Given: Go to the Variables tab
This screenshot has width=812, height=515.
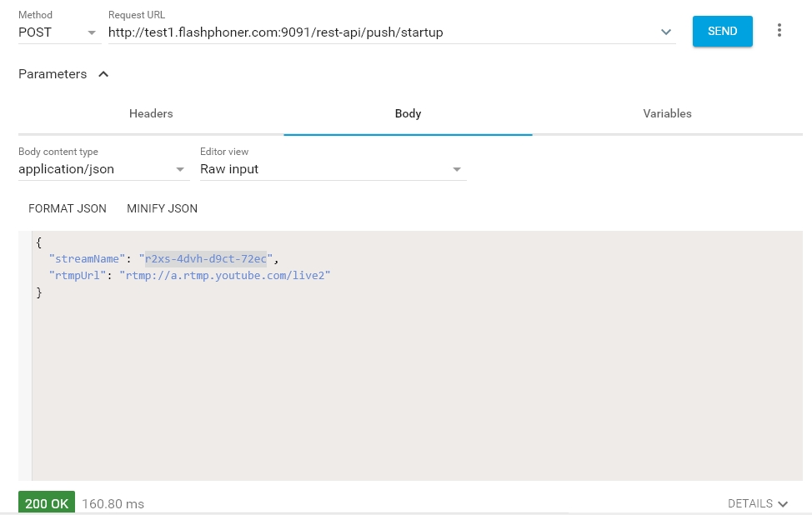Looking at the screenshot, I should (667, 113).
